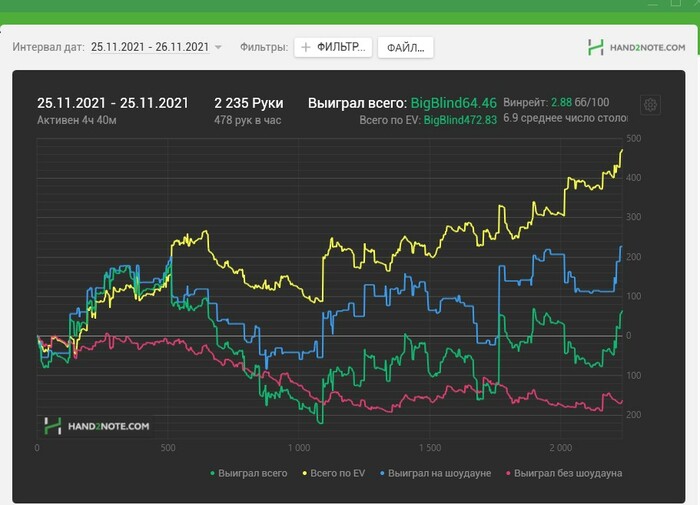Click the 500 y-axis label
Screen dimensions: 700x505
point(633,138)
